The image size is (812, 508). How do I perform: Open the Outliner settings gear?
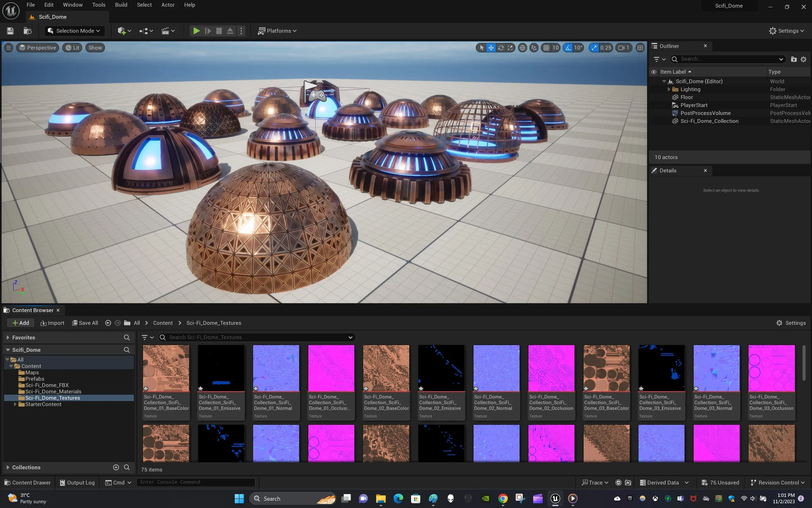coord(803,59)
